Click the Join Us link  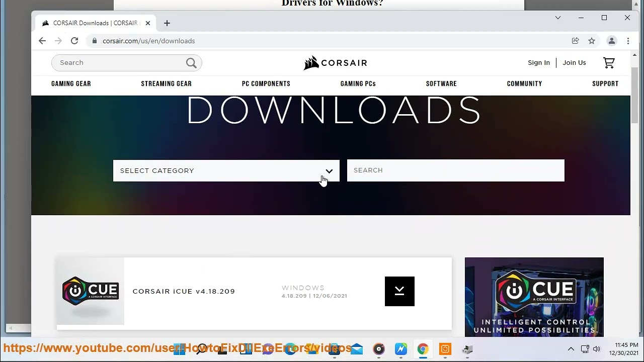click(574, 63)
